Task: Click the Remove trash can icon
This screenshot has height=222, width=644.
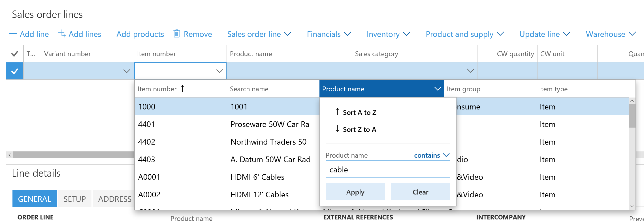Action: [x=177, y=34]
